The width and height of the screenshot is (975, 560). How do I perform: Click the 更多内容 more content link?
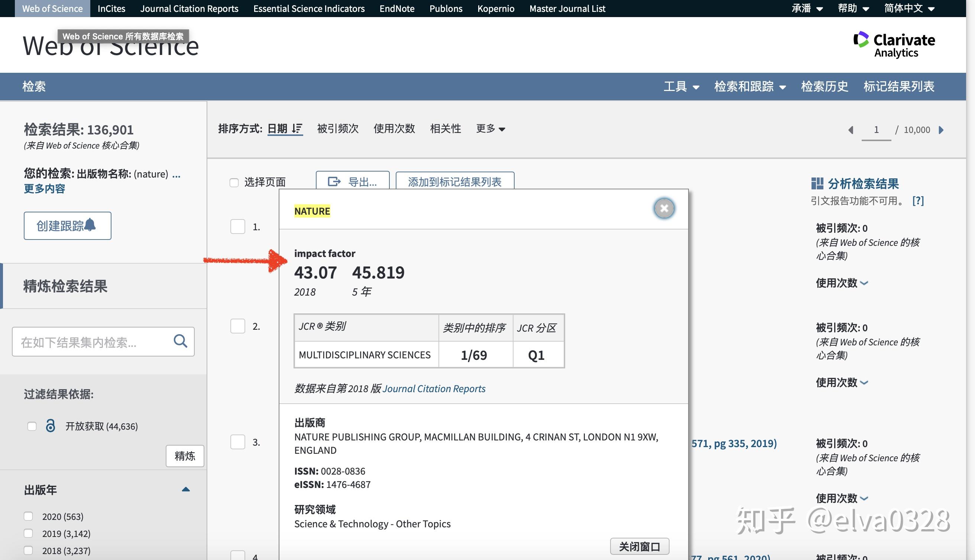44,189
